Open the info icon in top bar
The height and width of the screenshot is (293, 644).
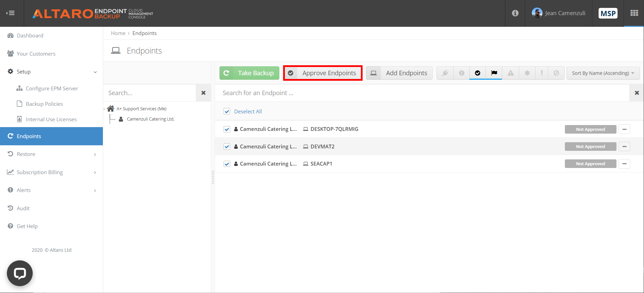pyautogui.click(x=515, y=13)
